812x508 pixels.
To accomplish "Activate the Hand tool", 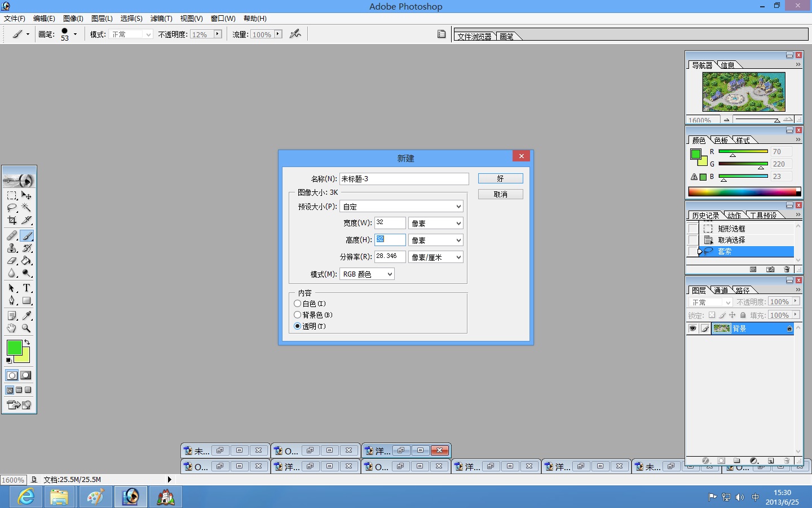I will click(x=12, y=328).
